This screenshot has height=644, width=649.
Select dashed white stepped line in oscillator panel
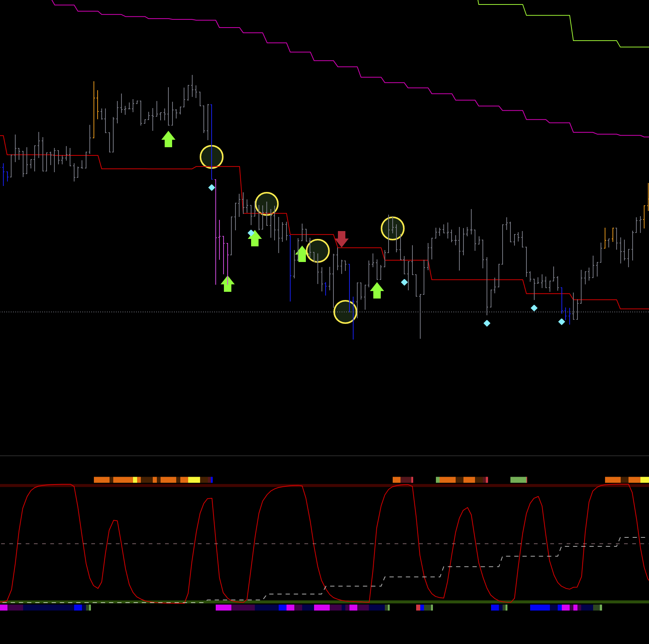pos(410,577)
